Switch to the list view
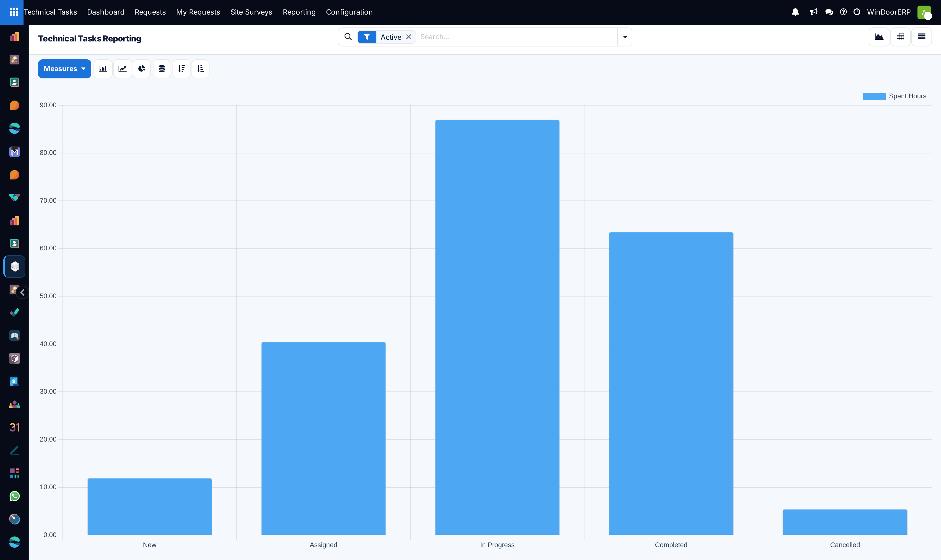Image resolution: width=941 pixels, height=560 pixels. 921,37
